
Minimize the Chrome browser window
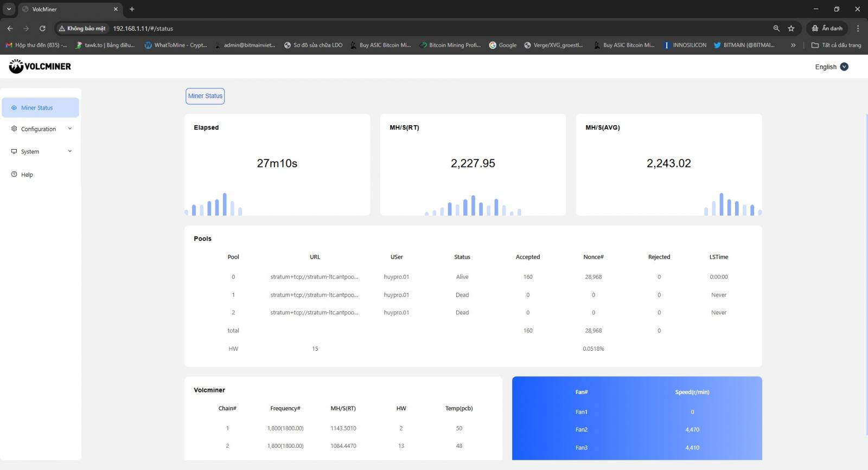815,9
